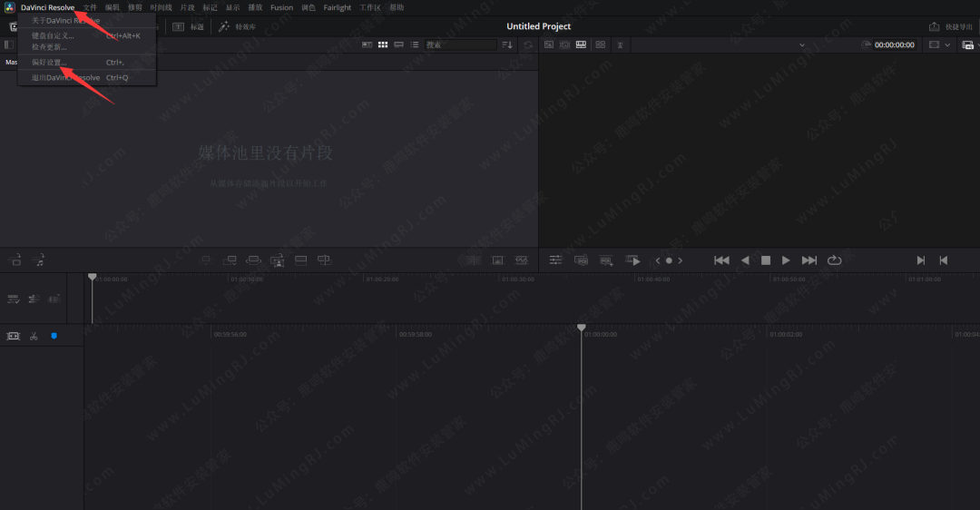Play the timeline in reverse

click(745, 260)
